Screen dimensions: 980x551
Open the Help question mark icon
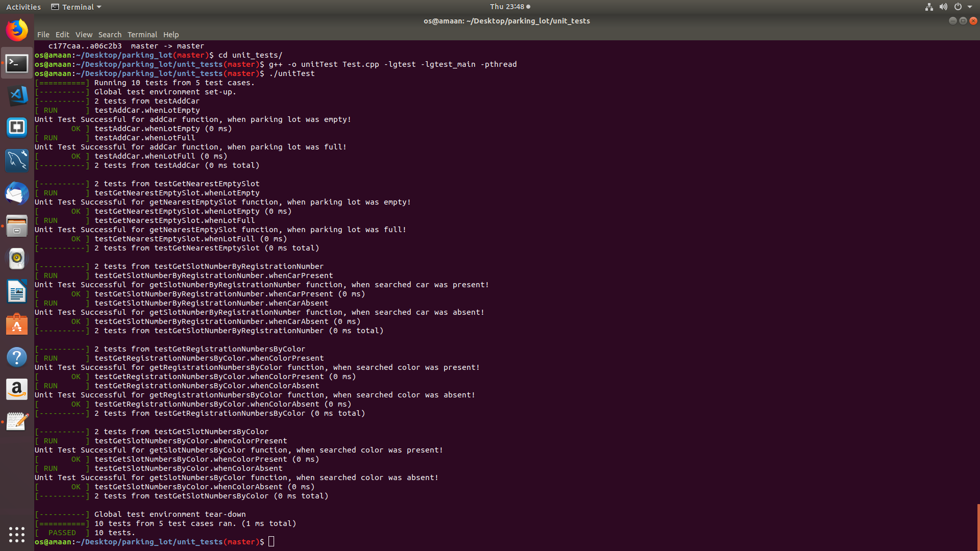17,357
